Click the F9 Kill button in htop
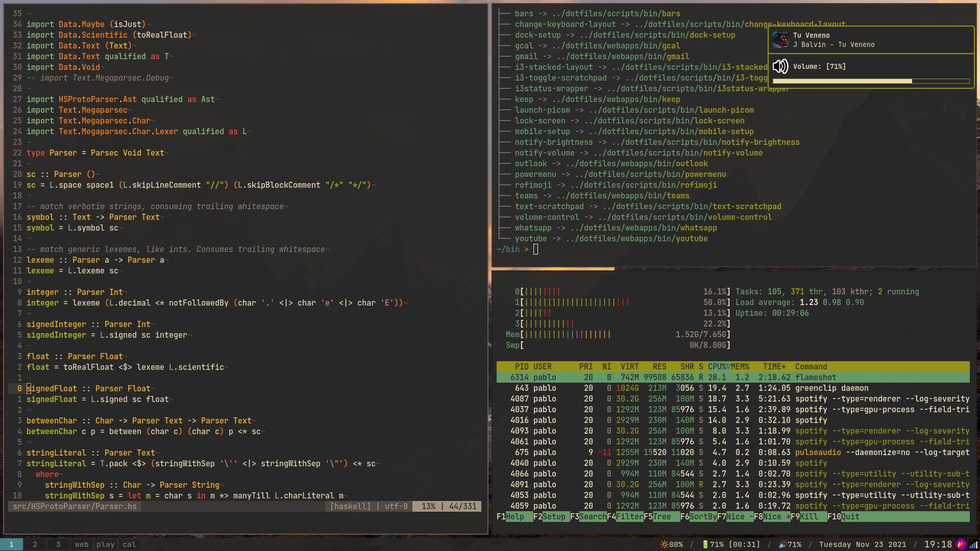This screenshot has width=980, height=551. pyautogui.click(x=808, y=516)
